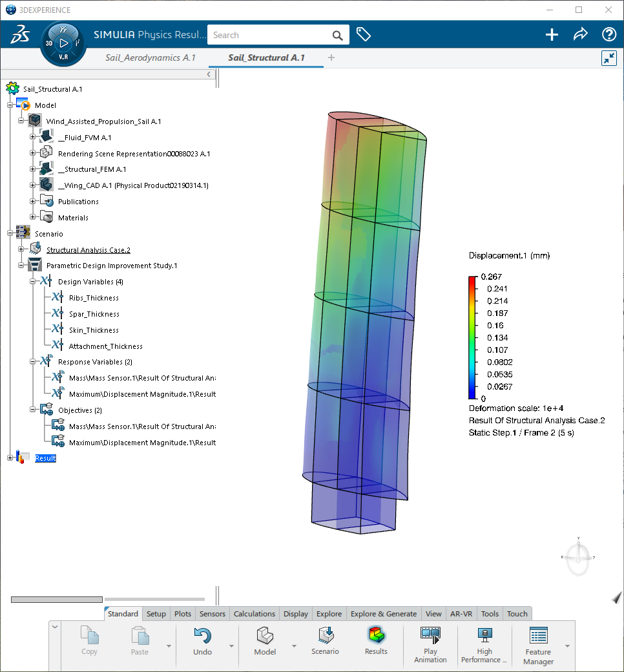This screenshot has height=672, width=624.
Task: Open the Structural Analysis Case.2 link
Action: pyautogui.click(x=88, y=249)
